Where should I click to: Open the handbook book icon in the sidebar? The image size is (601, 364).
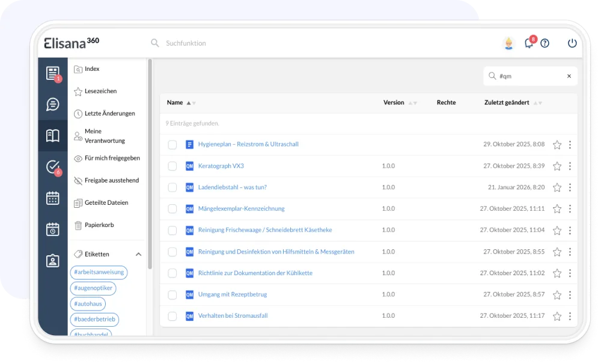(x=52, y=135)
